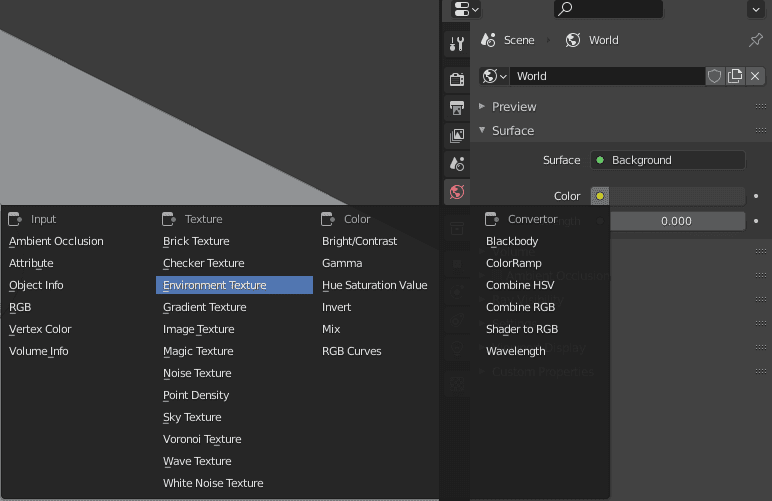The height and width of the screenshot is (501, 772).
Task: Toggle the pin icon in properties header
Action: (756, 40)
